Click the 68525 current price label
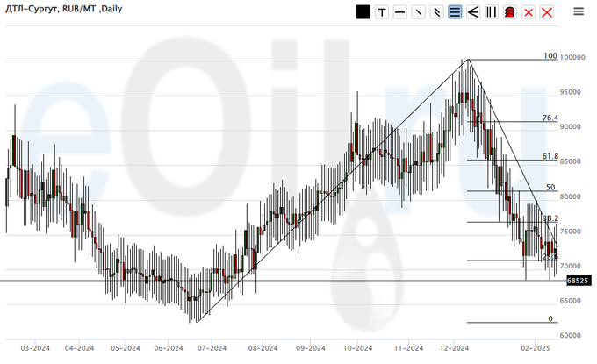The width and height of the screenshot is (597, 364). click(577, 281)
